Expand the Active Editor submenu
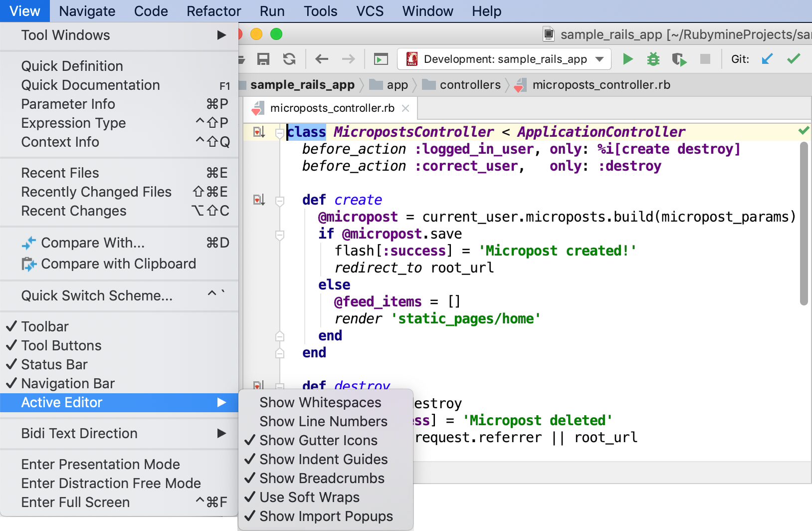 point(119,403)
